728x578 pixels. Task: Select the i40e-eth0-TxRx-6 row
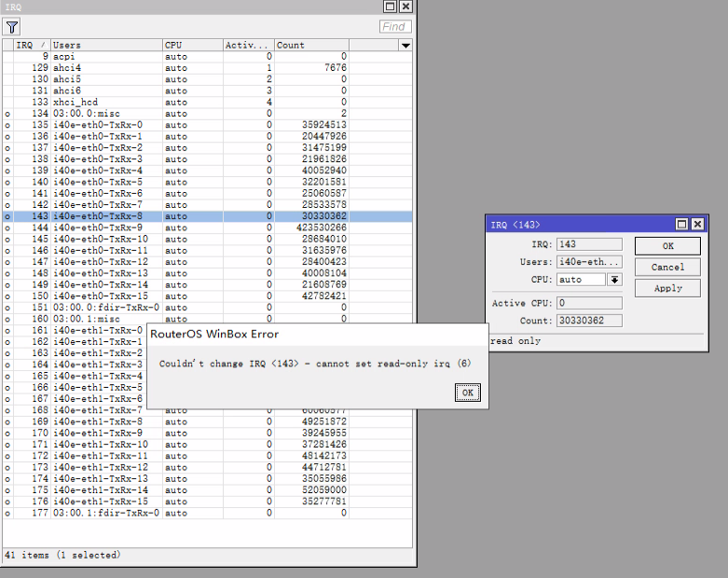pyautogui.click(x=207, y=194)
